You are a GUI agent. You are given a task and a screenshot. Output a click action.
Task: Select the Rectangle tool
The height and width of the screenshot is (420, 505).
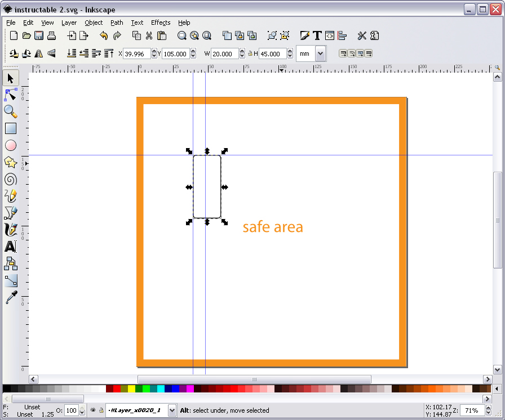[11, 128]
